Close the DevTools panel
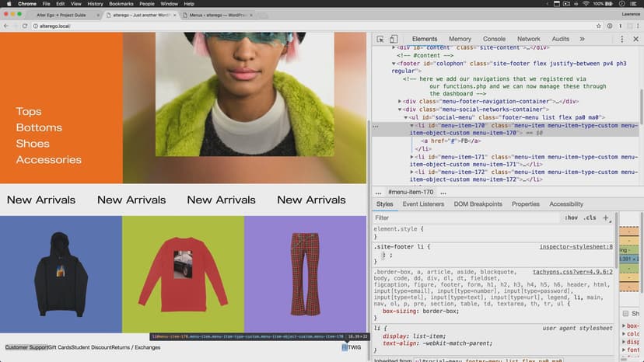Image resolution: width=644 pixels, height=362 pixels. tap(635, 39)
